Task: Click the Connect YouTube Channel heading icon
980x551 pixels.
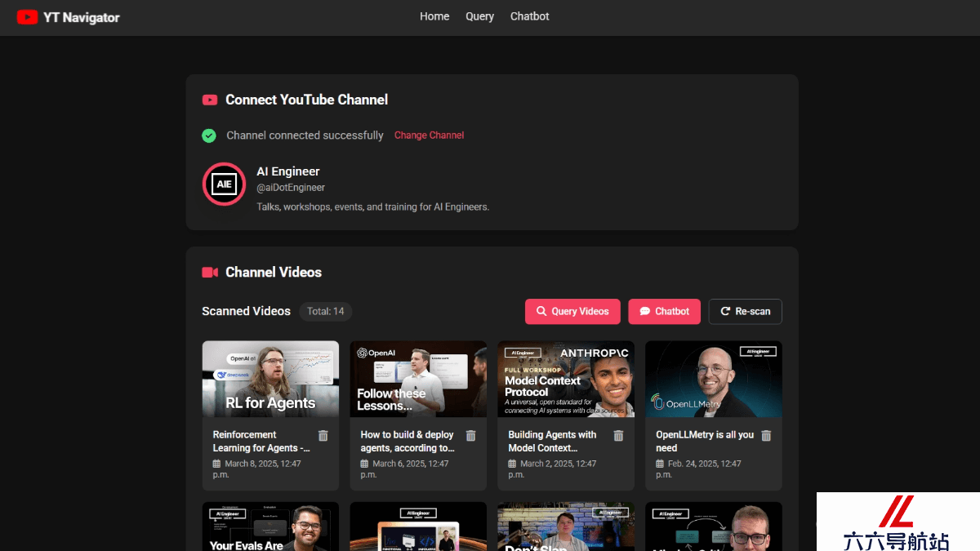Action: tap(210, 100)
